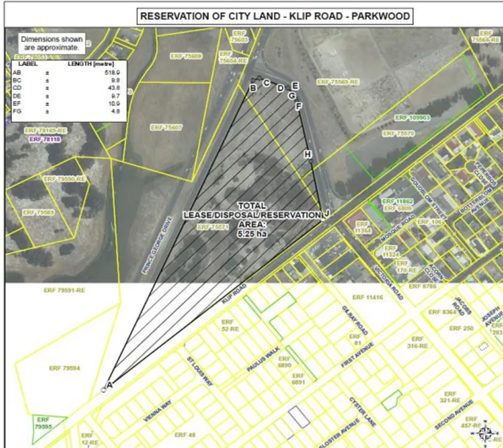503x448 pixels.
Task: Click boundary point label J
Action: (327, 213)
